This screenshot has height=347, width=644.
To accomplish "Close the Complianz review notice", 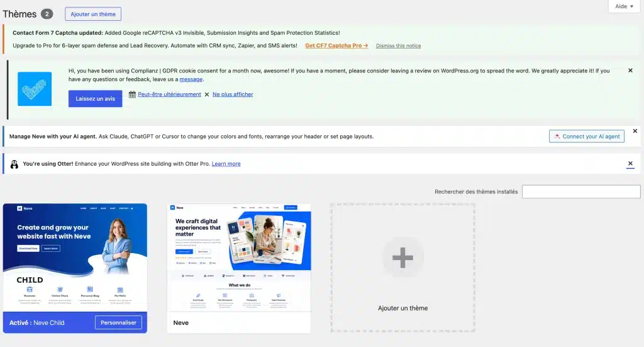I will [630, 71].
